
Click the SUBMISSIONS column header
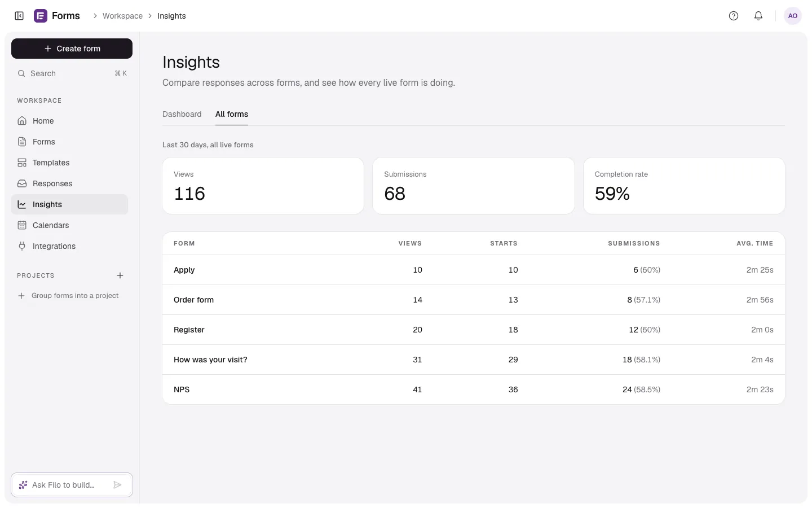[x=634, y=243]
